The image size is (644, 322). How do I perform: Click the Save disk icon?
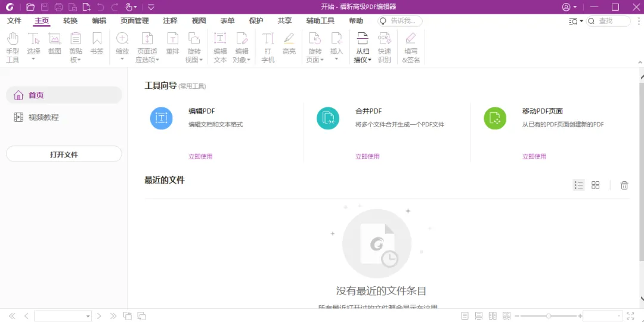[x=44, y=7]
